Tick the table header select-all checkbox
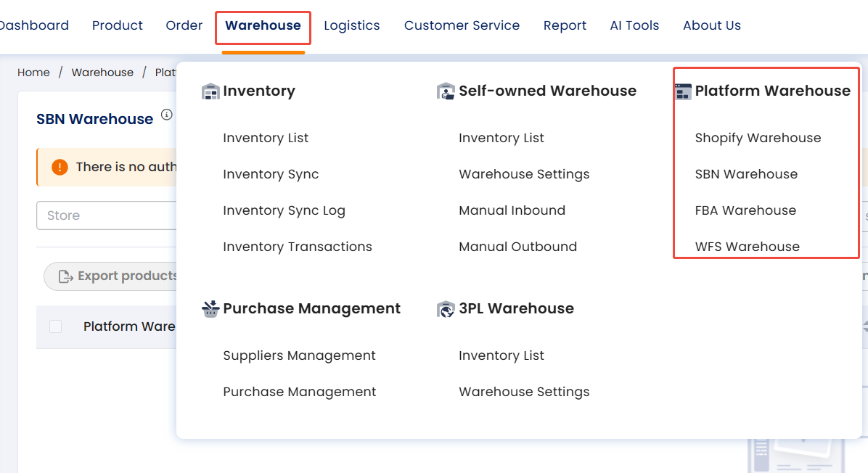This screenshot has width=868, height=473. coord(56,326)
